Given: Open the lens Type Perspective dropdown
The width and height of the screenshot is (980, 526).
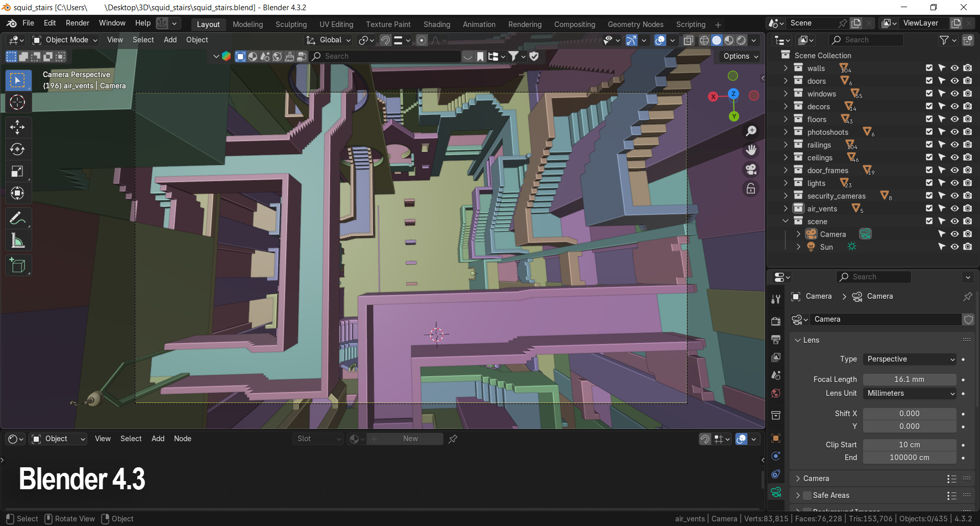Looking at the screenshot, I should click(x=910, y=359).
